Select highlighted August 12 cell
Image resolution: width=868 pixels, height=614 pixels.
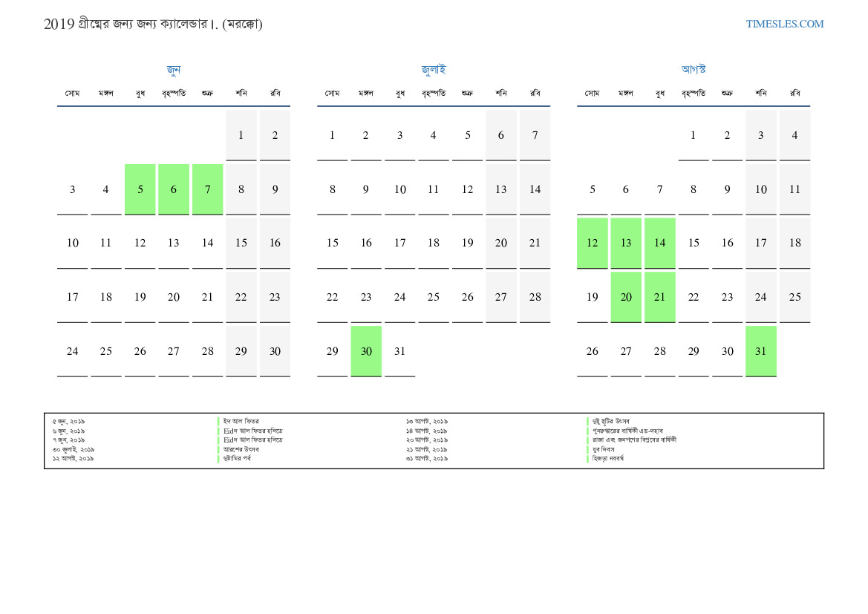click(592, 243)
